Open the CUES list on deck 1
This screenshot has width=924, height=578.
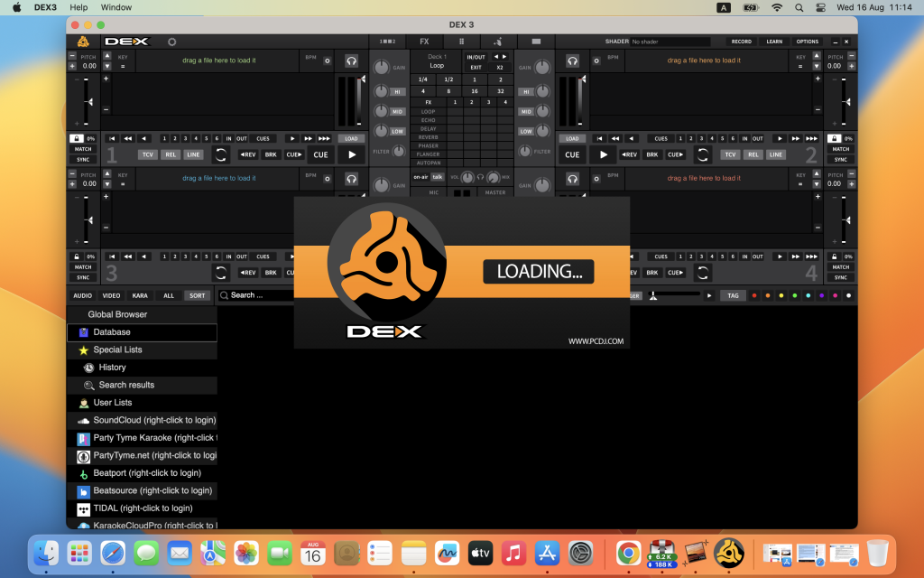pos(263,138)
